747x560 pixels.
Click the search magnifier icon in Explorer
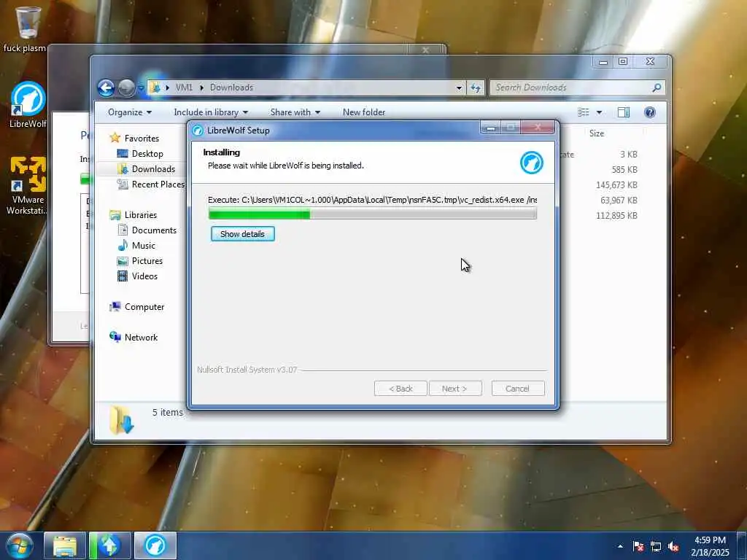[657, 87]
